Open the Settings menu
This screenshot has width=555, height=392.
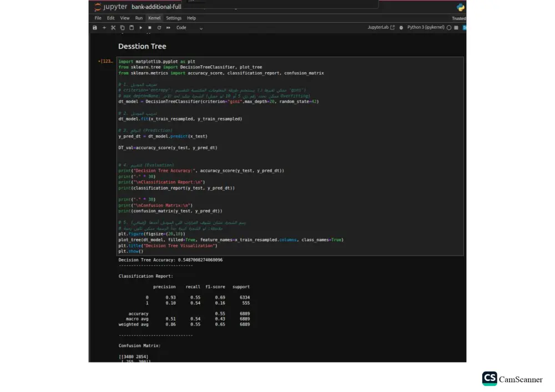coord(174,18)
